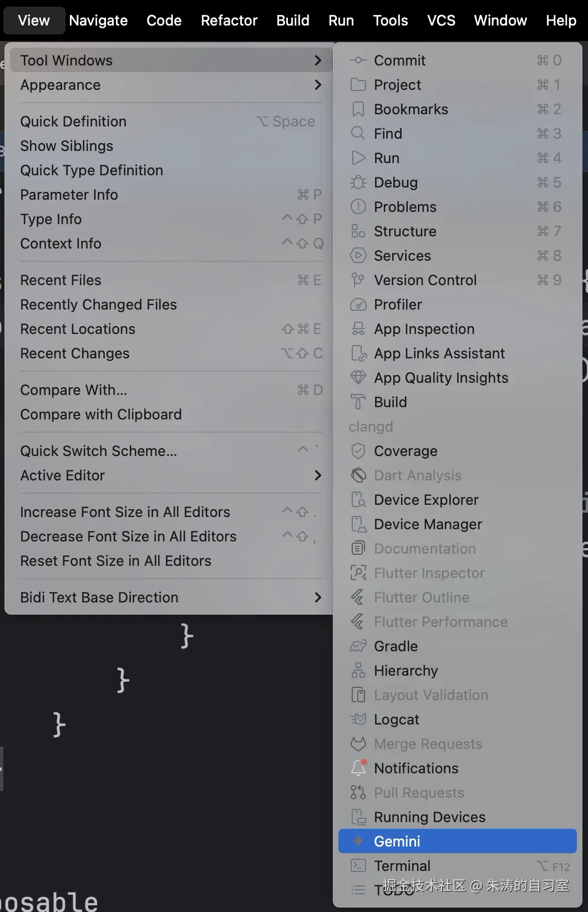Select the Logcat cat icon
The width and height of the screenshot is (588, 912).
(358, 720)
